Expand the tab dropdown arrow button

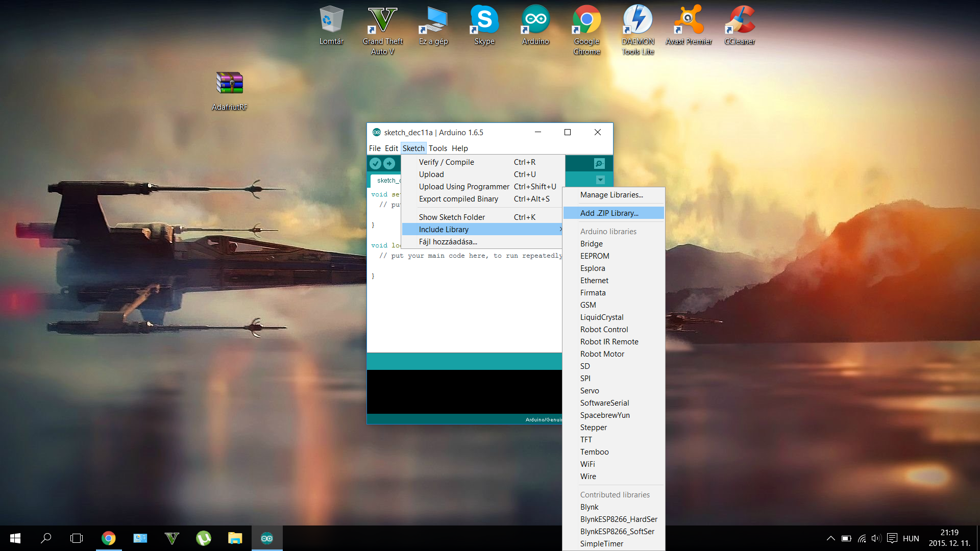(x=600, y=180)
